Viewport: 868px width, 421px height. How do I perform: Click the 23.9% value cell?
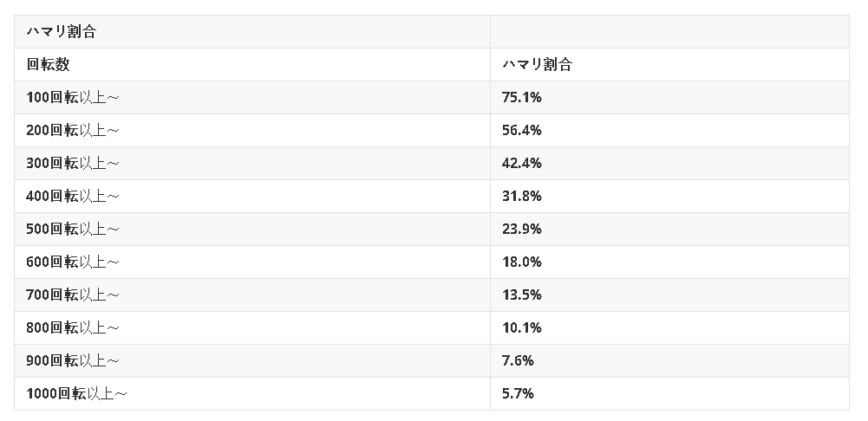point(521,230)
